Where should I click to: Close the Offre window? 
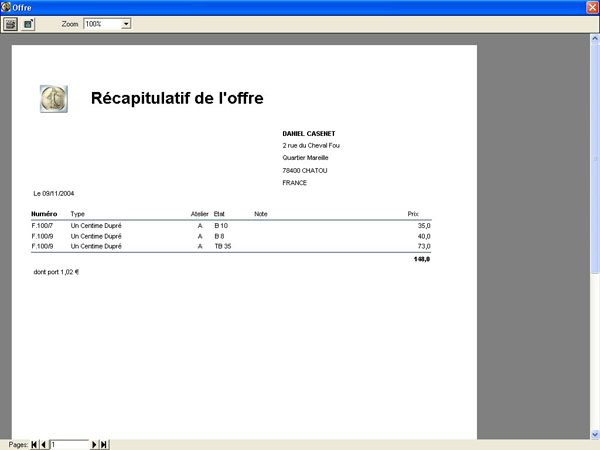[x=592, y=7]
